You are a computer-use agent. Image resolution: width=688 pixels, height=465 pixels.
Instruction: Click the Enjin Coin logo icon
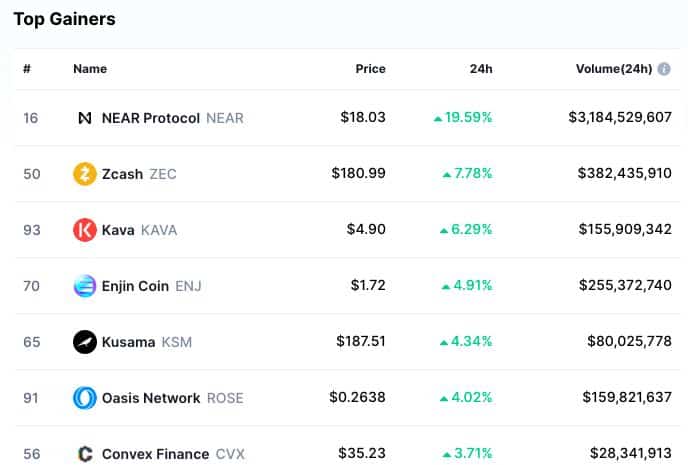(85, 286)
